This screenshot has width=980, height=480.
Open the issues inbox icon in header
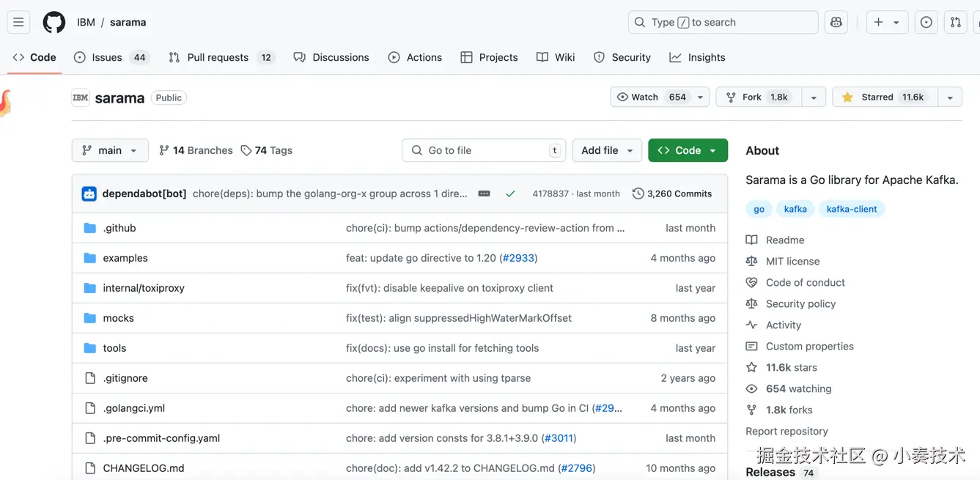pos(926,23)
